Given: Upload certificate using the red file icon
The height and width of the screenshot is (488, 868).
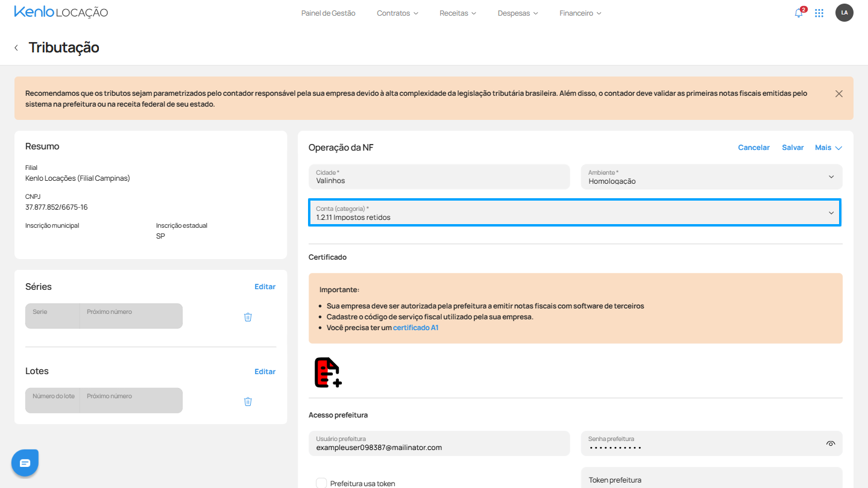Looking at the screenshot, I should [x=328, y=372].
